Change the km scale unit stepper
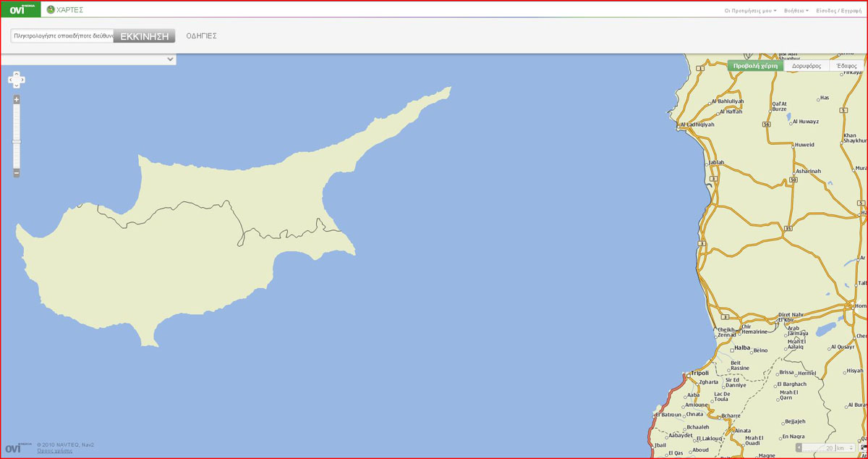The height and width of the screenshot is (459, 868). (851, 448)
